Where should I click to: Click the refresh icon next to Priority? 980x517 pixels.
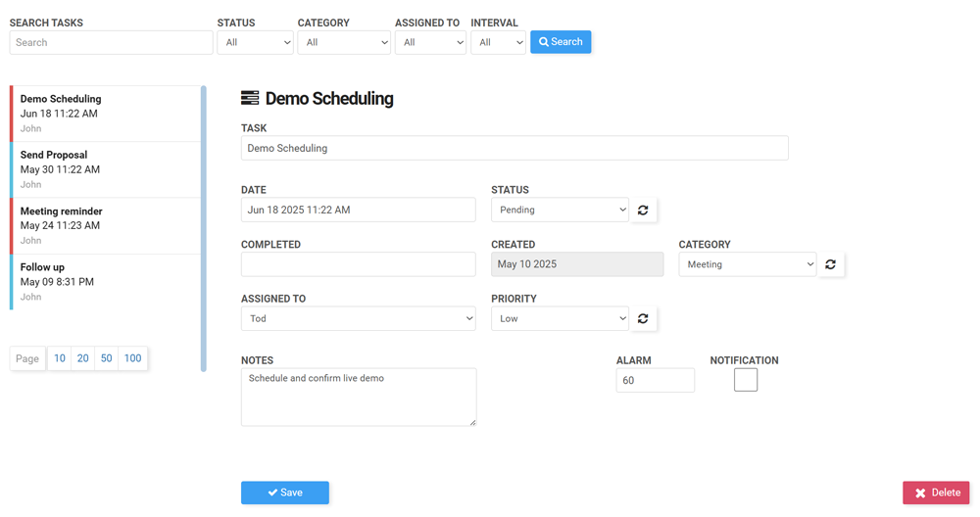tap(643, 318)
